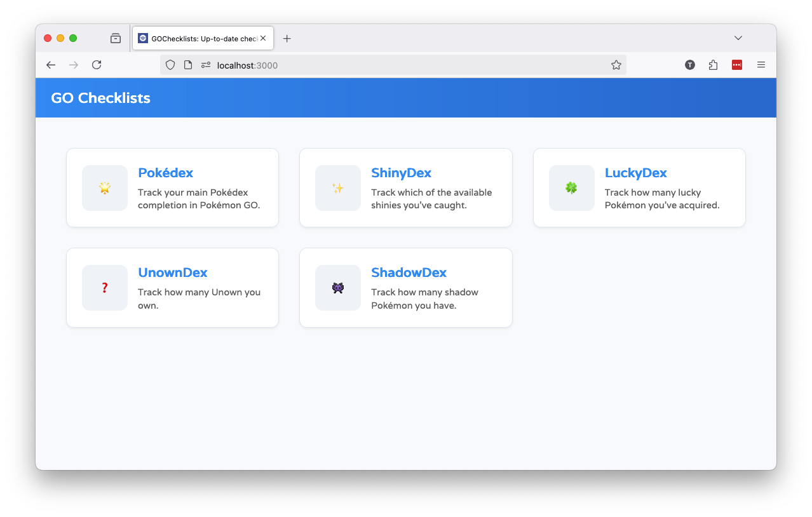
Task: Show site information page icon
Action: pos(188,65)
